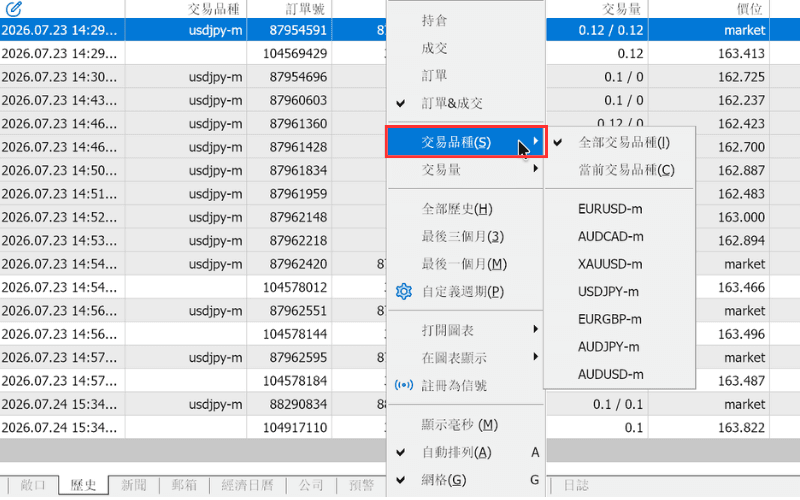
Task: Click price value 162.725
Action: 741,77
